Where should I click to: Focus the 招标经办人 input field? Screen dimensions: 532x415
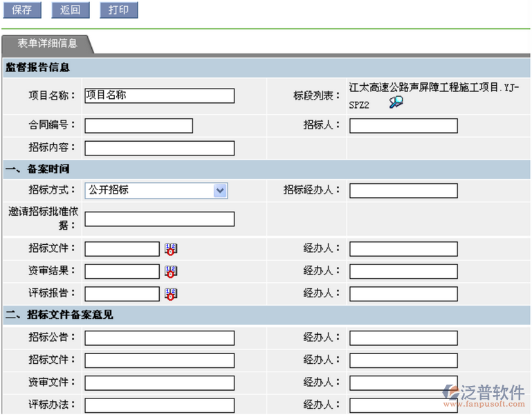(403, 191)
